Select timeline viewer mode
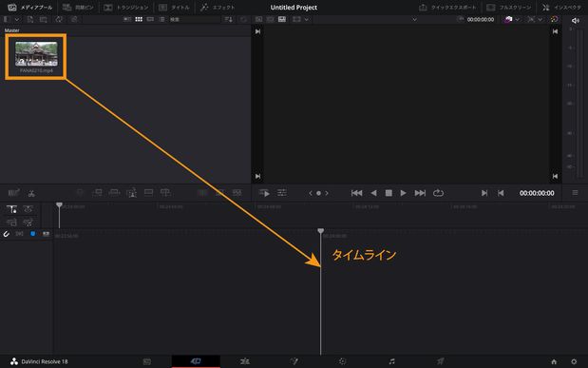The width and height of the screenshot is (588, 368). click(282, 19)
